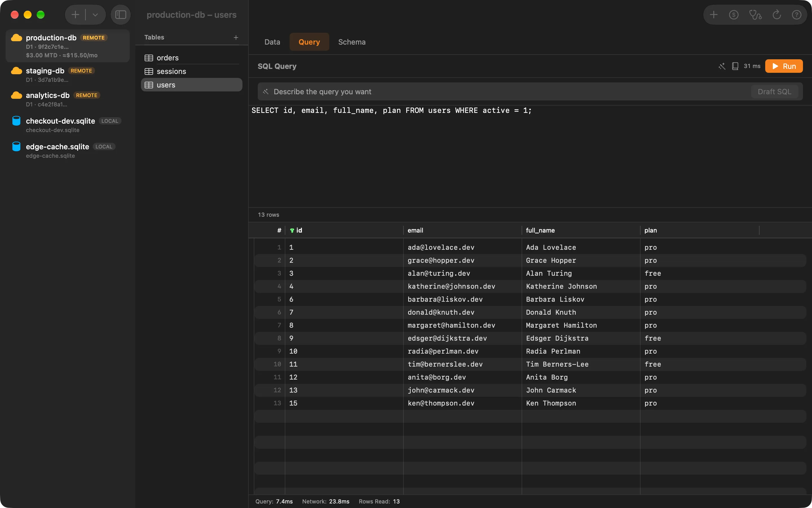Viewport: 812px width, 508px height.
Task: Click the sparkle icon in describe field
Action: tap(266, 91)
